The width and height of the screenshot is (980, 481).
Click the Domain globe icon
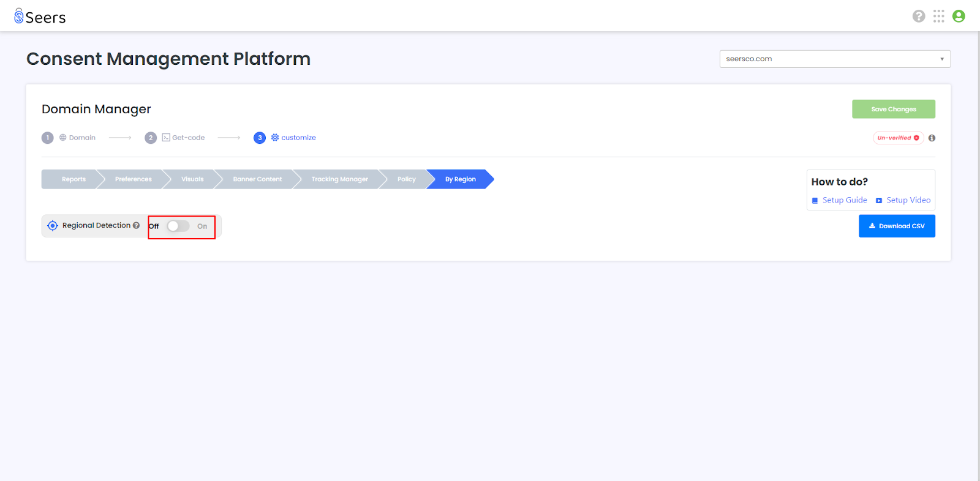(x=62, y=138)
